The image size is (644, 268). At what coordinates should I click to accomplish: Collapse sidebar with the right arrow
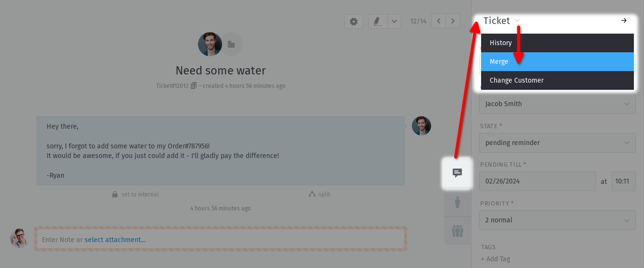(x=624, y=21)
